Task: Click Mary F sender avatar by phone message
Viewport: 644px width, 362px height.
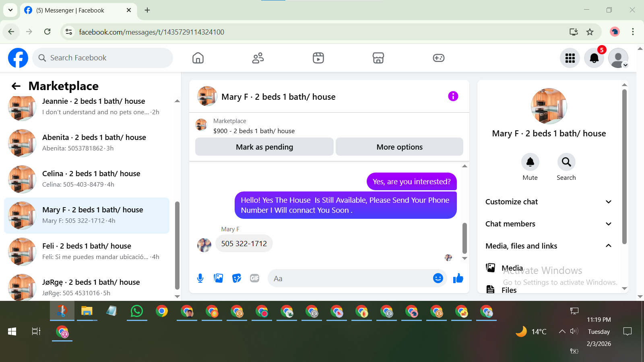Action: click(204, 245)
